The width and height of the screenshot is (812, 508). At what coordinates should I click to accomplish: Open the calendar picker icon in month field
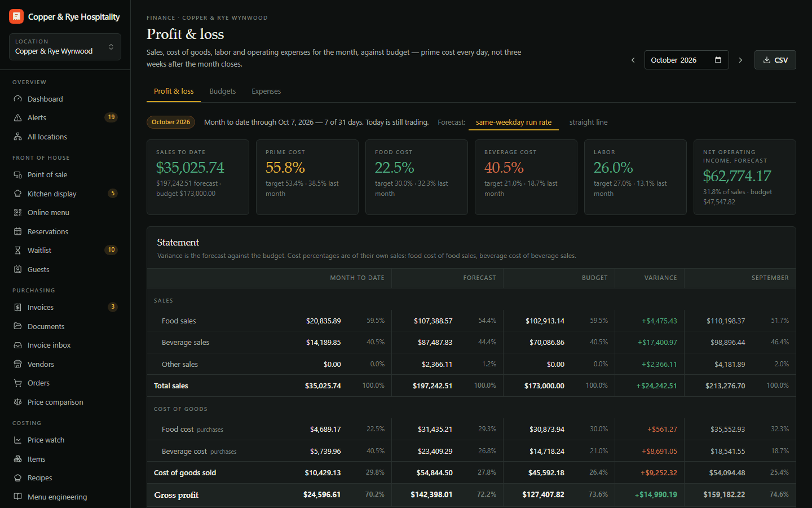(x=718, y=60)
